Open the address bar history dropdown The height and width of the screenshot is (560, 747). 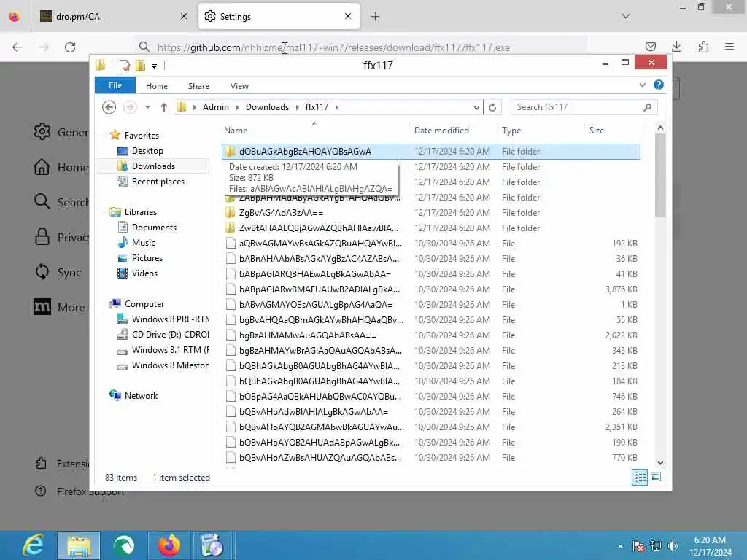pyautogui.click(x=476, y=108)
